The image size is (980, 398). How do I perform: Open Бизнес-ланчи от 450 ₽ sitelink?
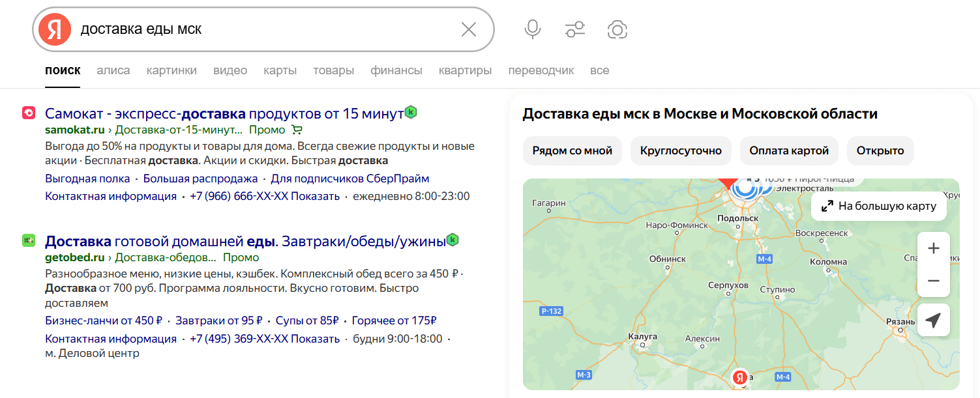click(104, 320)
